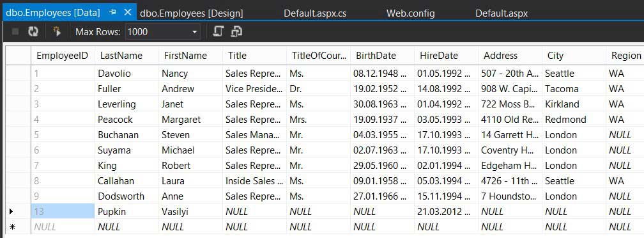Click the Robert first name cell
644x238 pixels.
[191, 166]
